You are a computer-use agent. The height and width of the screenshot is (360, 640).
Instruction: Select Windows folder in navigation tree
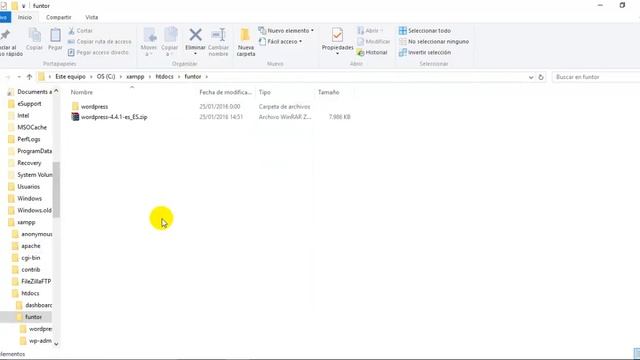pyautogui.click(x=29, y=198)
